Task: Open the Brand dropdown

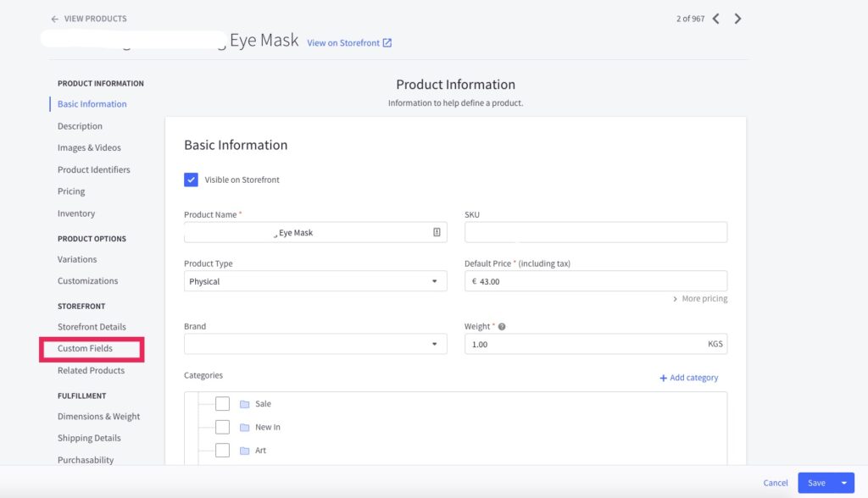Action: pos(315,344)
